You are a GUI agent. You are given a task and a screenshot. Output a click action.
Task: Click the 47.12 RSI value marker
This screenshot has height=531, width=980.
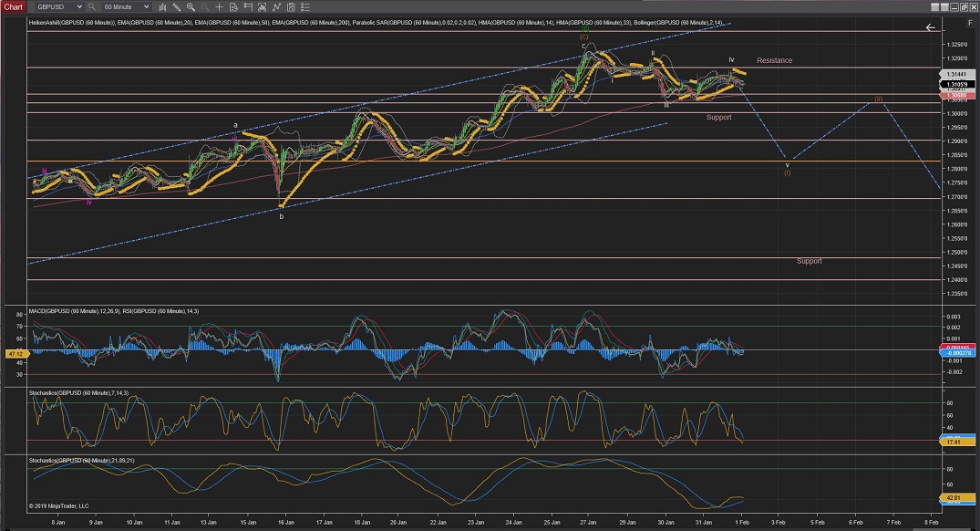coord(13,352)
